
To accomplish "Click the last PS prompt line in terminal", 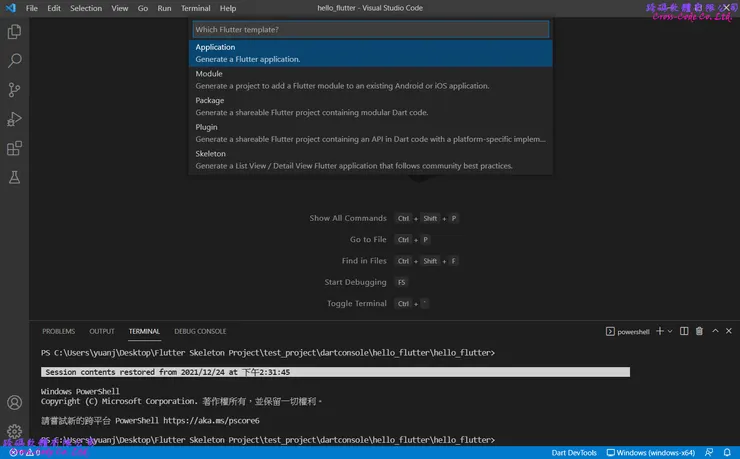I will pyautogui.click(x=268, y=440).
